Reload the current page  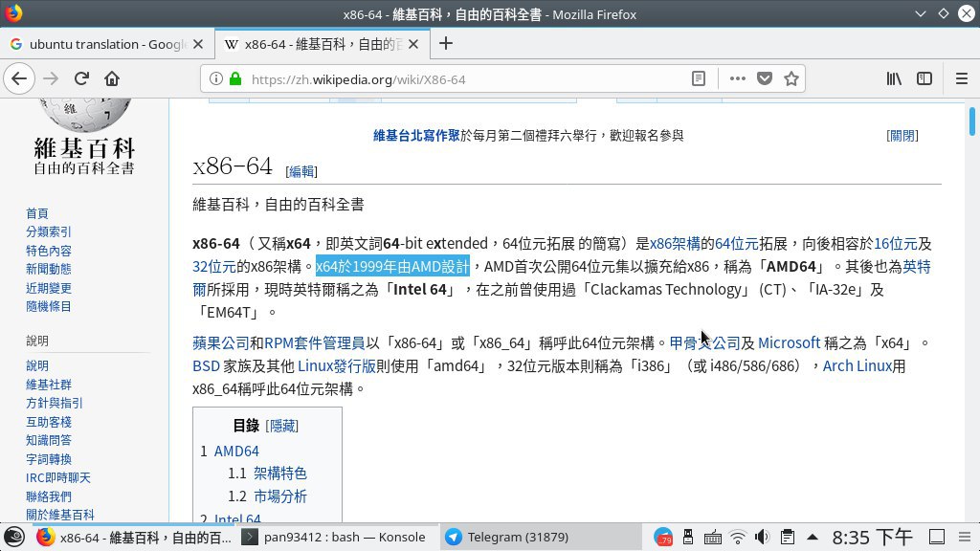[x=81, y=78]
